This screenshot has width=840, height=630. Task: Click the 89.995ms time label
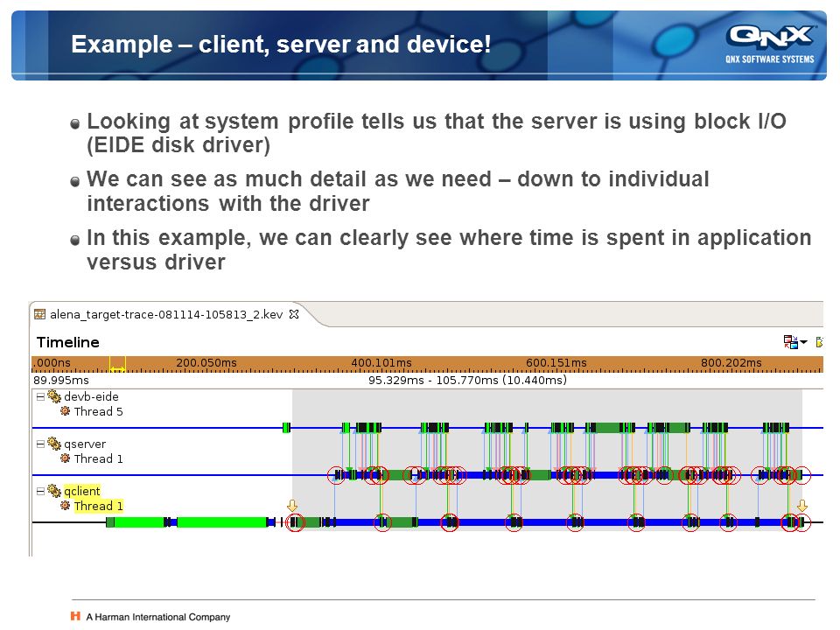[61, 381]
